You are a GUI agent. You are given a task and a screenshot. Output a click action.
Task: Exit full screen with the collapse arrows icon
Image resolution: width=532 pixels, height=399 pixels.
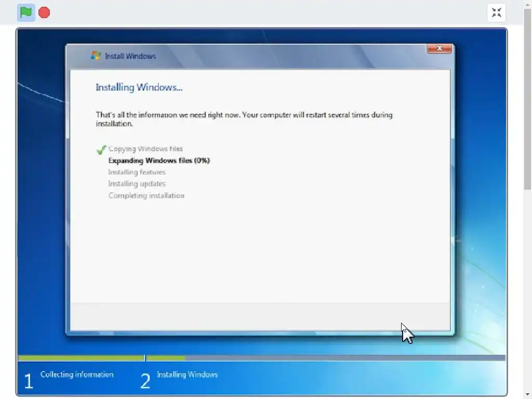(496, 12)
